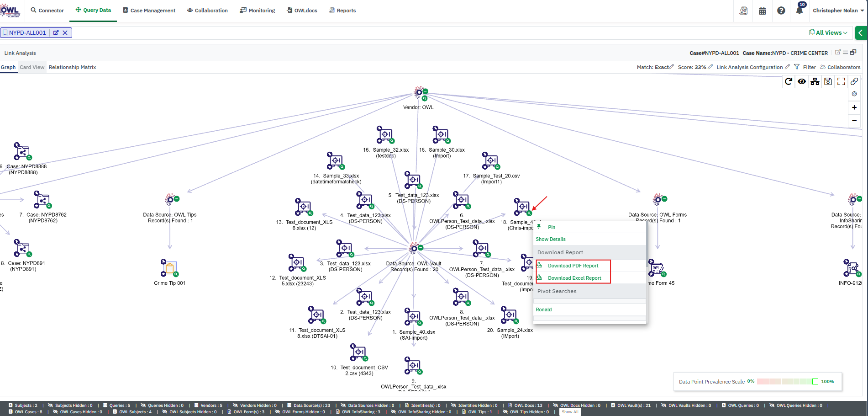Collapse the Vendor: OWL node
This screenshot has height=416, width=868.
click(x=426, y=91)
